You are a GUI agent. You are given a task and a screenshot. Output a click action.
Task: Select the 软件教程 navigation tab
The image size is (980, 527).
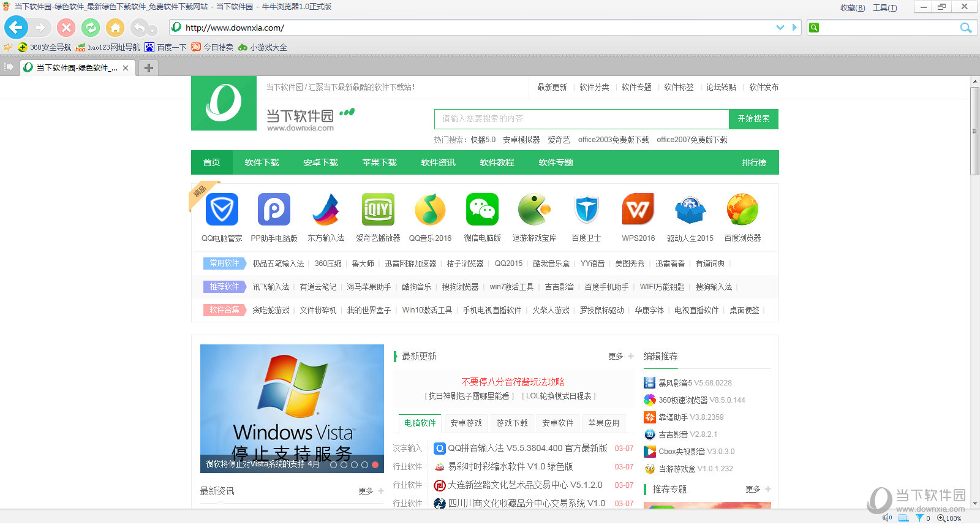[497, 162]
